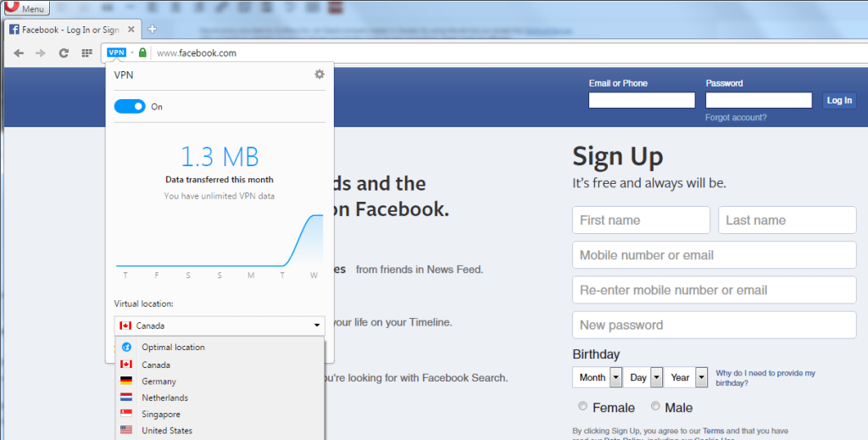Click the Email or Phone login field
This screenshot has height=440, width=868.
[642, 100]
